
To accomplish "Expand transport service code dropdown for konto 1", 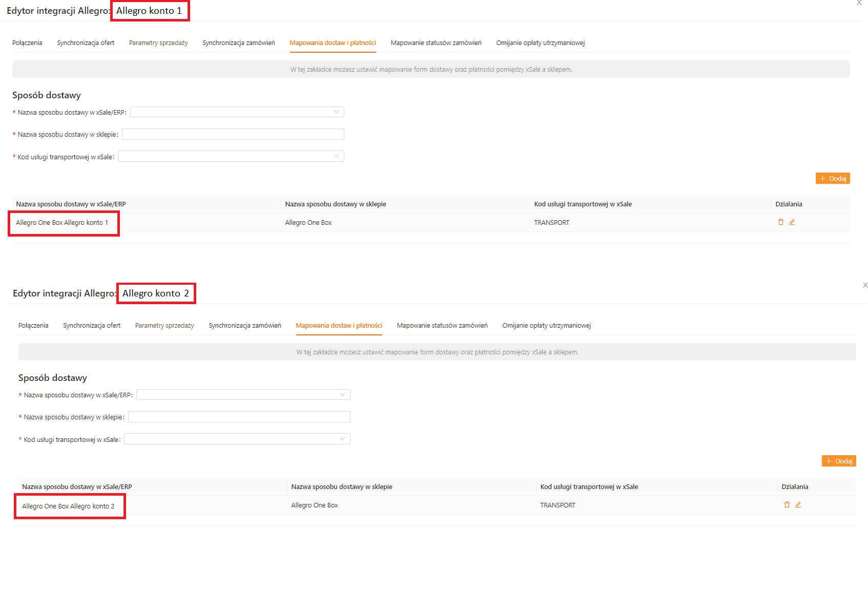I will click(x=231, y=157).
